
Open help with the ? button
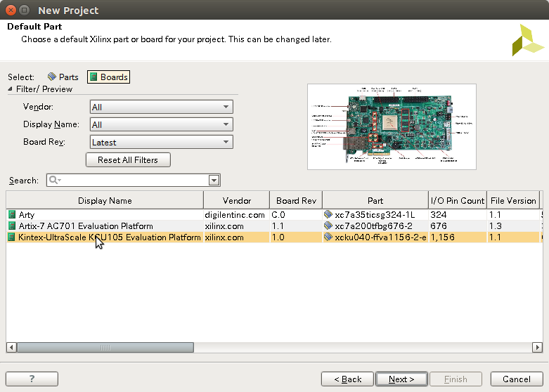(x=32, y=379)
